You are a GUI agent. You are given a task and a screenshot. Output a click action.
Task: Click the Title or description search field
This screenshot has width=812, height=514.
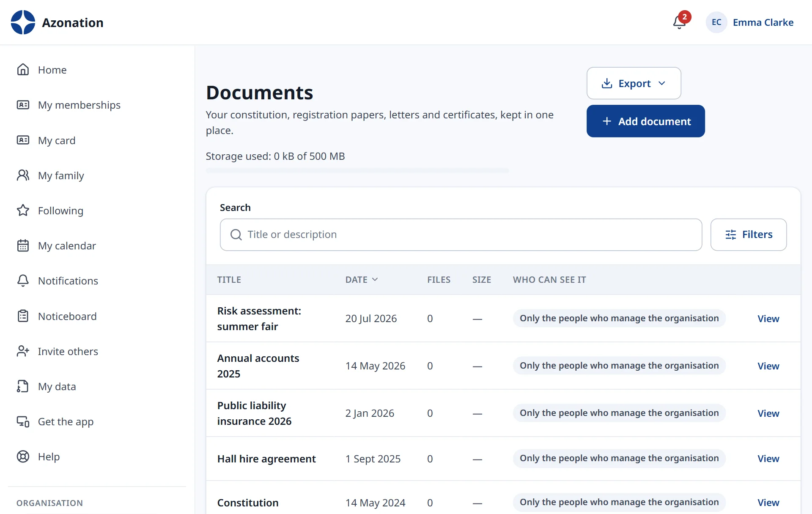461,235
